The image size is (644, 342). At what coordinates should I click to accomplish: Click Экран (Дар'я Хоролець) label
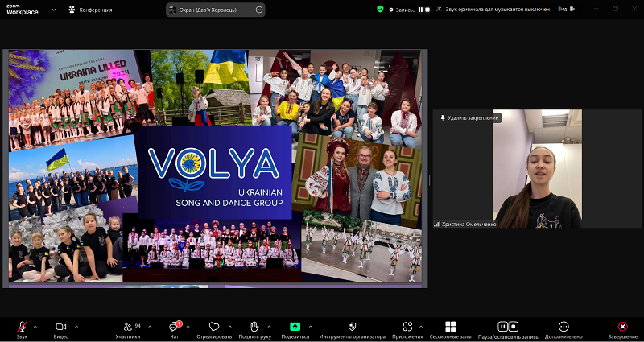coord(208,10)
